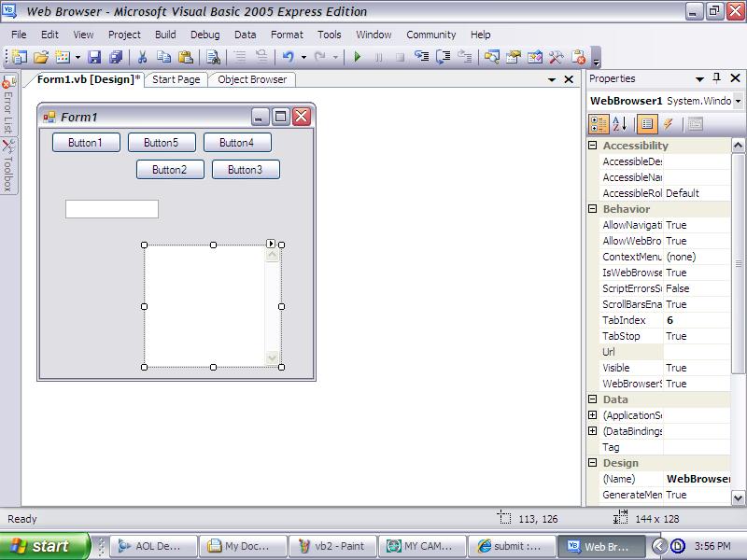This screenshot has width=747, height=560.
Task: Open the WebBrowser smart tag arrow
Action: [x=270, y=242]
